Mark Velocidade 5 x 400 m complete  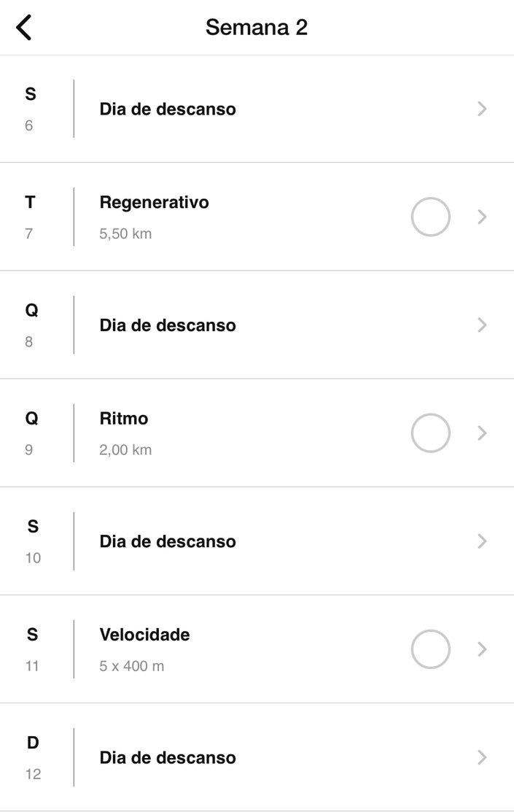(x=430, y=649)
